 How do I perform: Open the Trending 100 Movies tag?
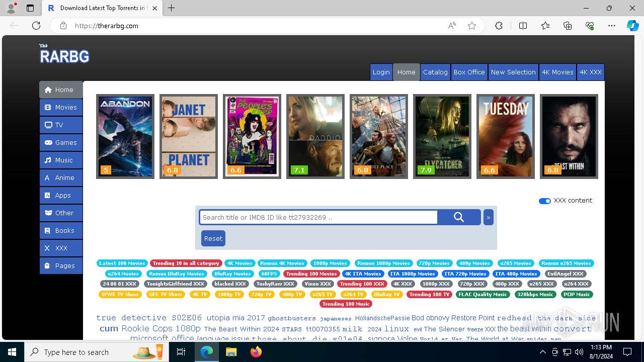pos(311,274)
